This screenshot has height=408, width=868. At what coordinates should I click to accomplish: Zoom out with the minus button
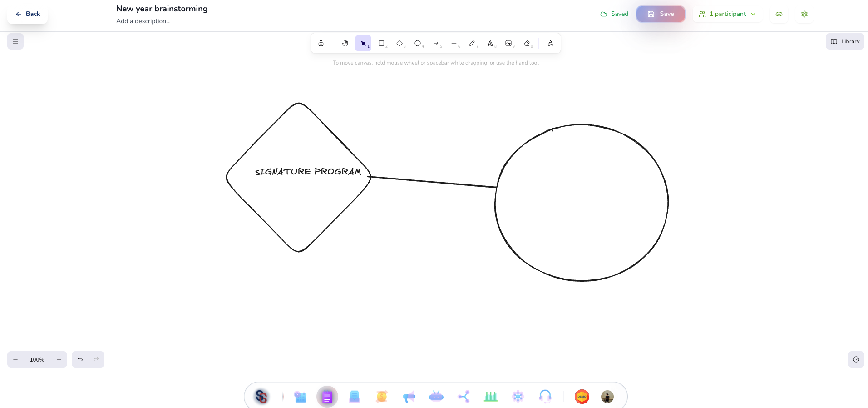point(15,359)
